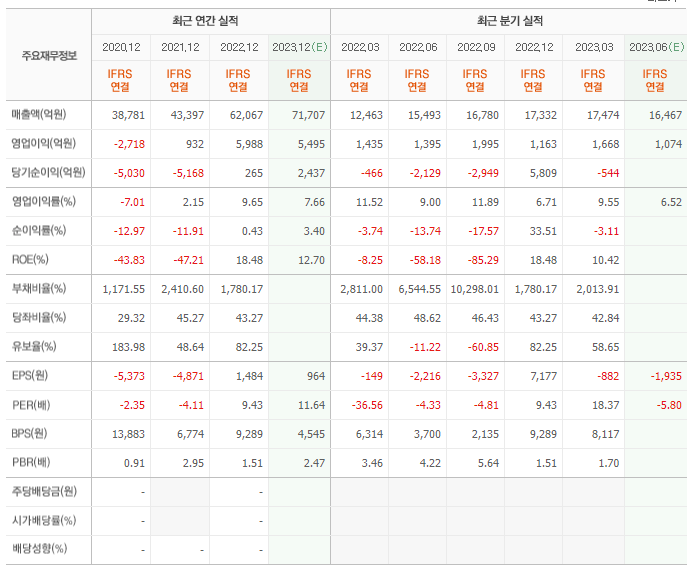This screenshot has height=569, width=695.
Task: Click the 최근 분기 실적 header
Action: click(510, 21)
